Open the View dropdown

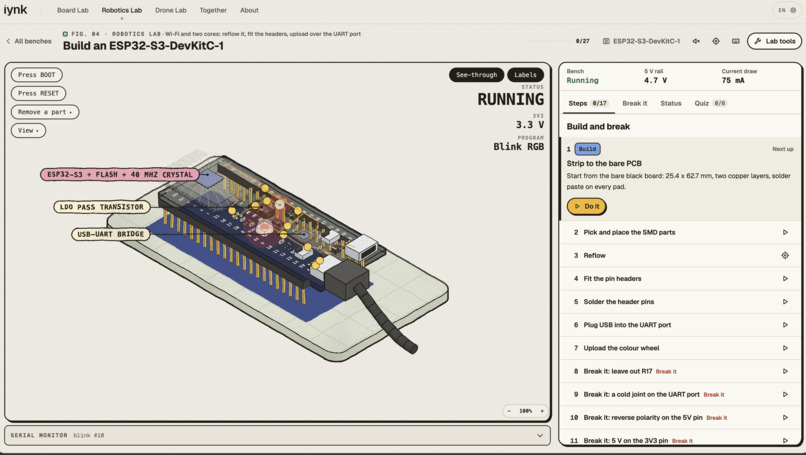tap(28, 131)
